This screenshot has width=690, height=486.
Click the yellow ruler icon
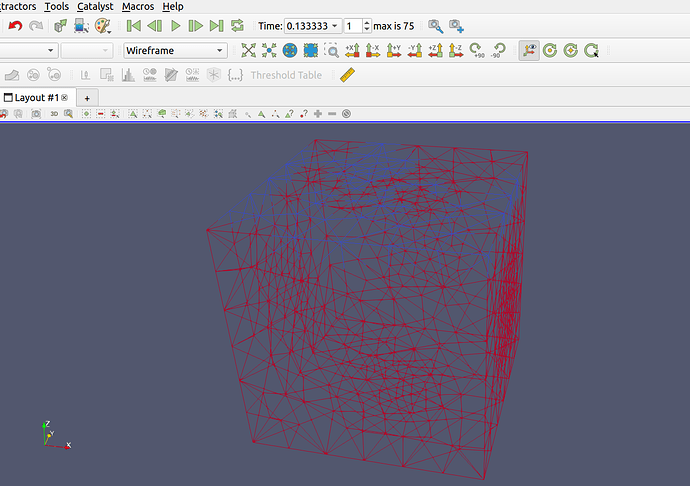point(348,75)
